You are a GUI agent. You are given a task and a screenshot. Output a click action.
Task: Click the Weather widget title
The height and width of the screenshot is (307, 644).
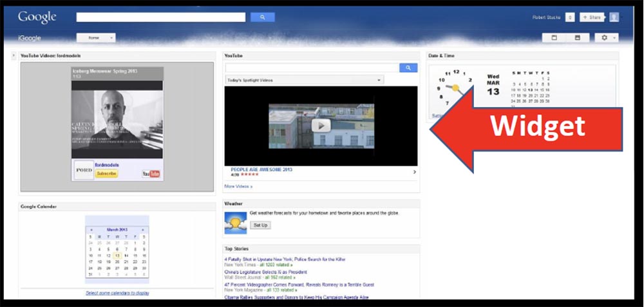pyautogui.click(x=234, y=204)
